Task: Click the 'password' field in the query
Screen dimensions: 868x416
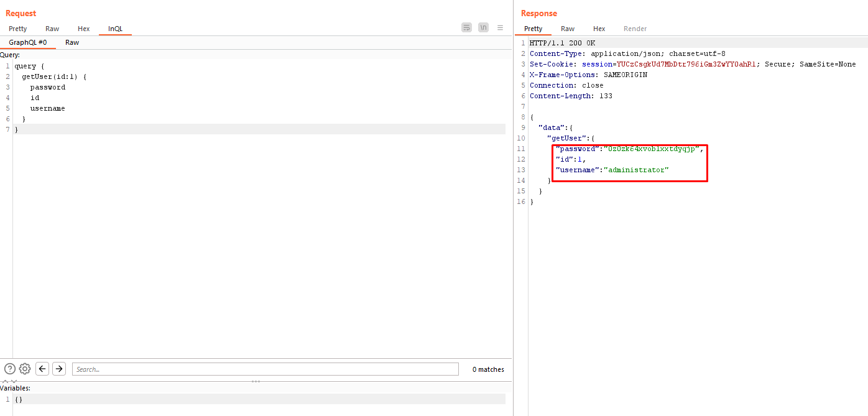Action: coord(48,87)
